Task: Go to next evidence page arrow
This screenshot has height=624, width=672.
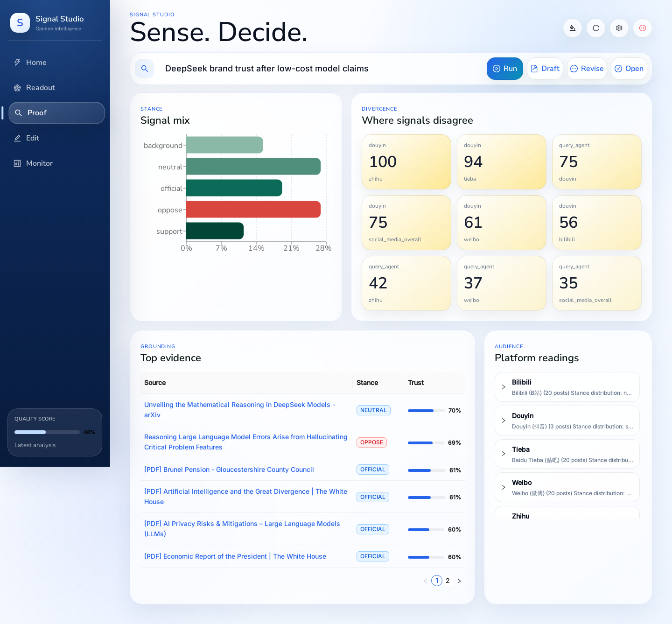Action: (459, 581)
